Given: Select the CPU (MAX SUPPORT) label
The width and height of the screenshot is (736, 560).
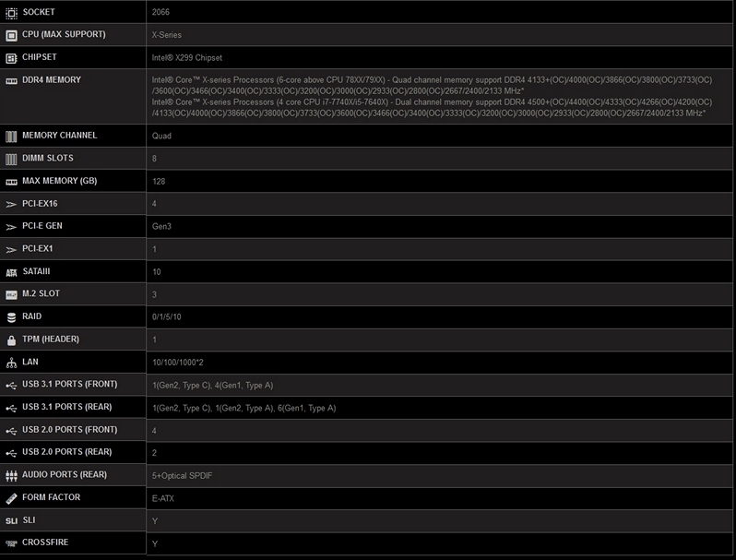Looking at the screenshot, I should click(x=64, y=34).
